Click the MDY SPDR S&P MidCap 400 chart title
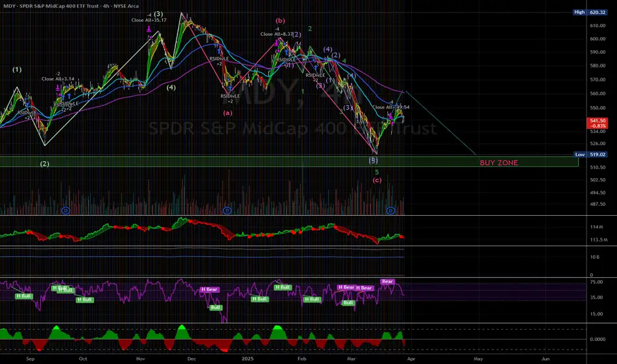The width and height of the screenshot is (617, 364). click(x=71, y=6)
